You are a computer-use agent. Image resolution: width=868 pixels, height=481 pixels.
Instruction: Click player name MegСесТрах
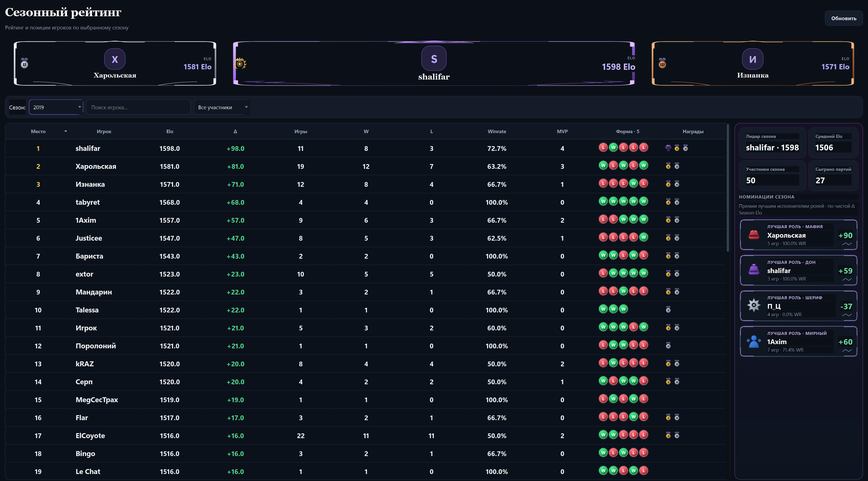tap(96, 400)
